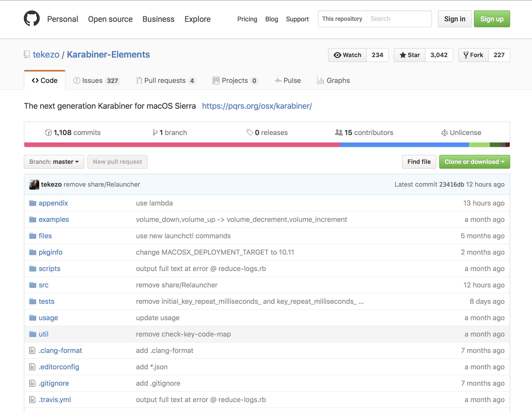
Task: View the 3,042 stargazers count
Action: [x=439, y=55]
